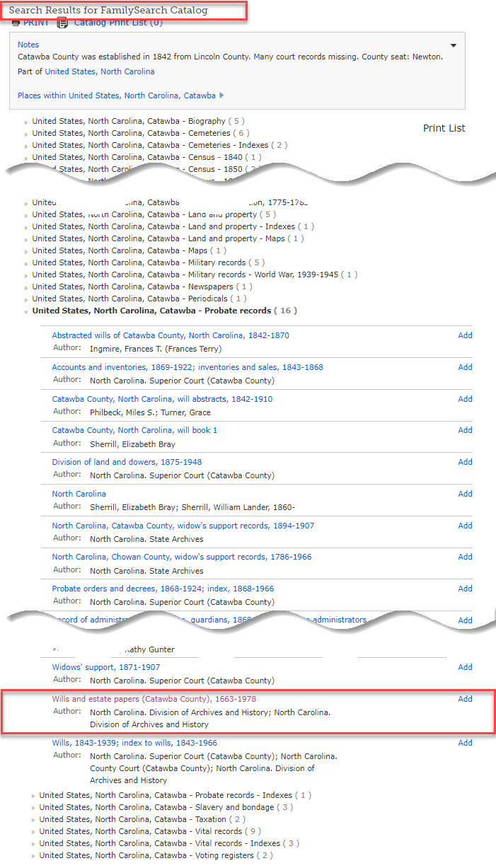Open Probate records - Indexes (1) category
This screenshot has width=496, height=868.
pyautogui.click(x=175, y=795)
